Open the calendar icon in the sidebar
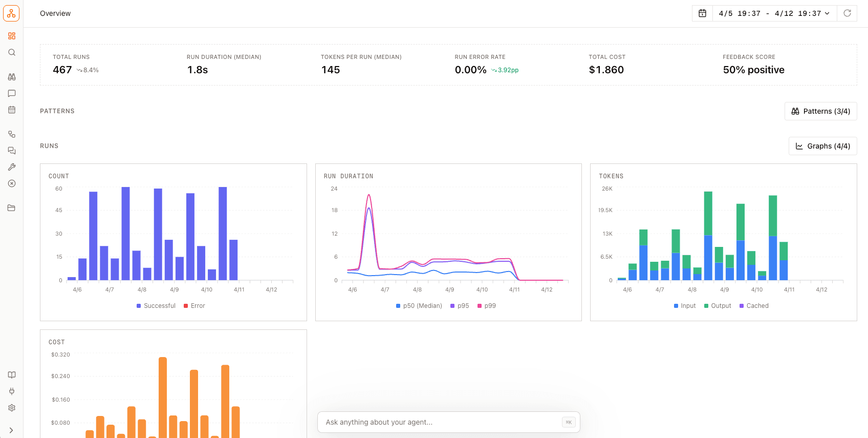Viewport: 868px width, 438px height. pos(12,110)
